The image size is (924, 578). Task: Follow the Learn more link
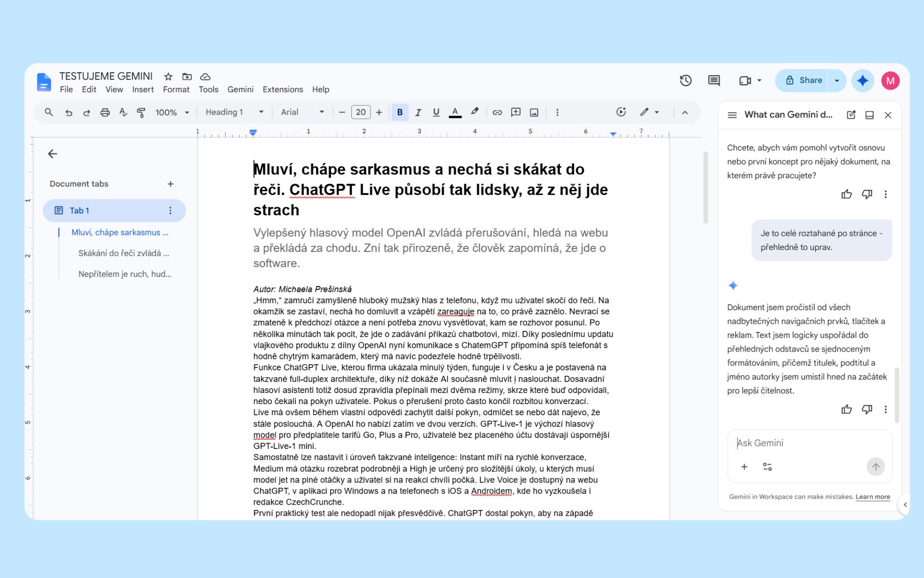873,497
